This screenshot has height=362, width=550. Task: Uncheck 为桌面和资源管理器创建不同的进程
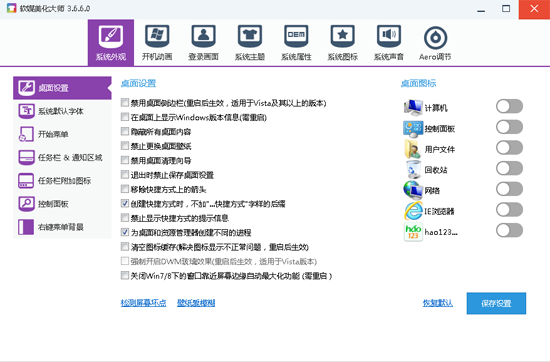point(125,232)
